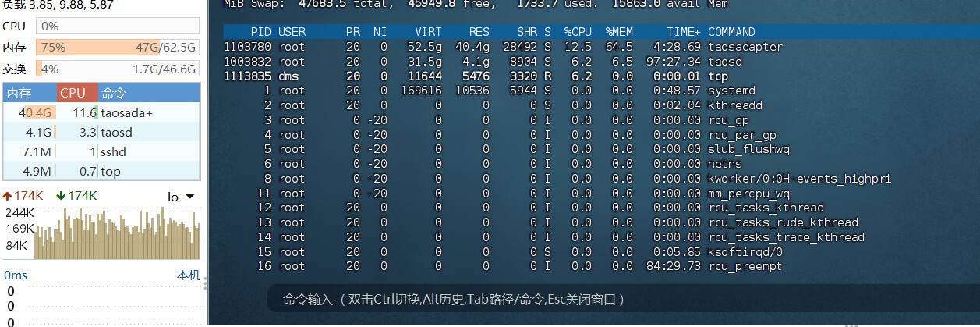
Task: Click the 内存 75% usage bar
Action: 118,48
